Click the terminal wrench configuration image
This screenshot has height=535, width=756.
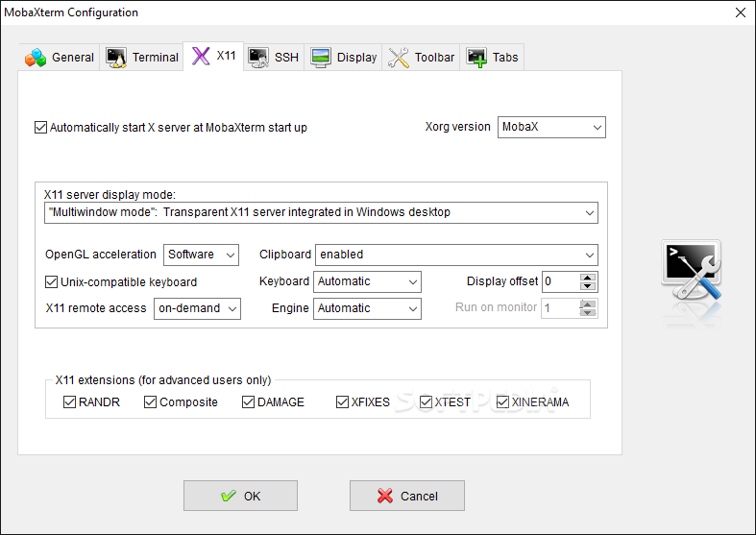coord(691,279)
